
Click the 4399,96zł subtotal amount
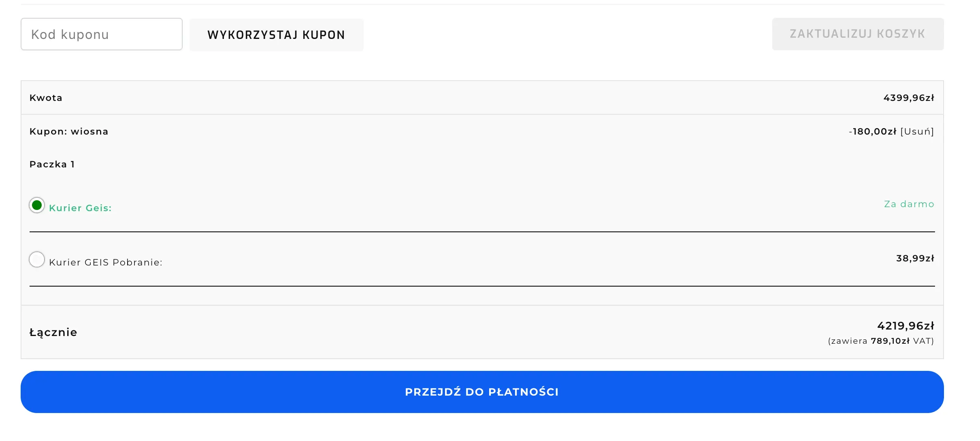pyautogui.click(x=908, y=98)
